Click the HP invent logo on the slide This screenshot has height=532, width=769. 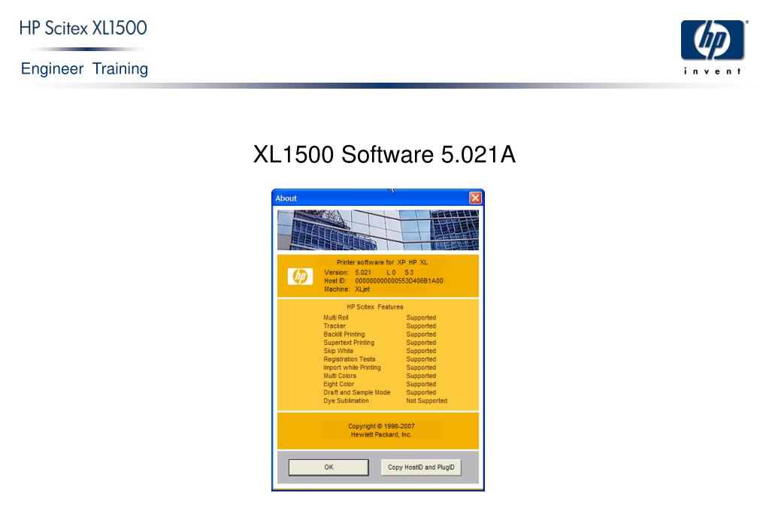point(713,47)
